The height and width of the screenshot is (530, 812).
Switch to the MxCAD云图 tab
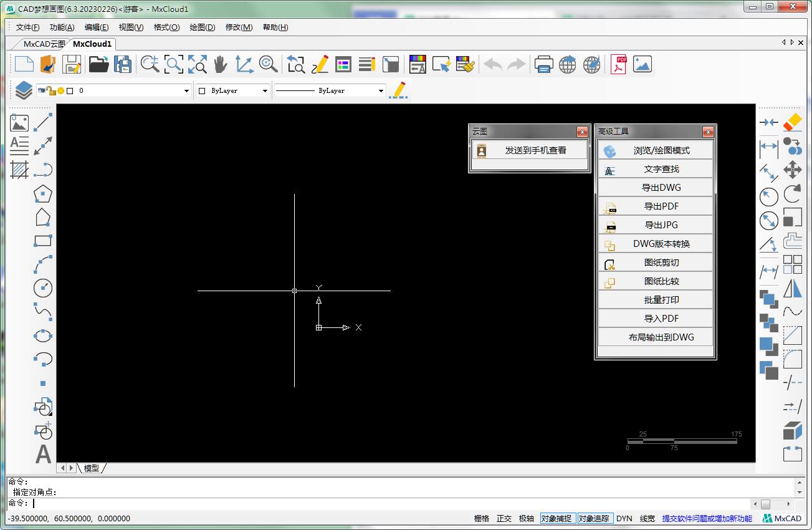coord(44,44)
